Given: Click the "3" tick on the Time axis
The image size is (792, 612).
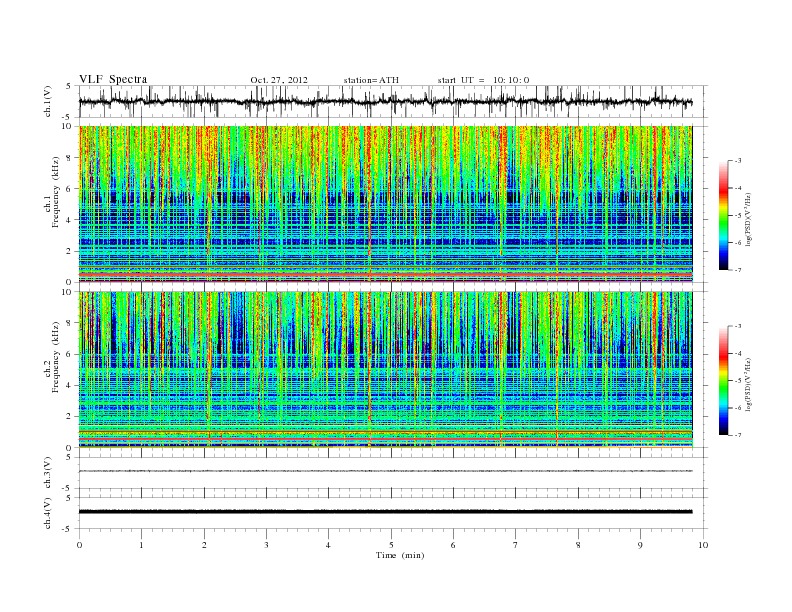Looking at the screenshot, I should 266,545.
